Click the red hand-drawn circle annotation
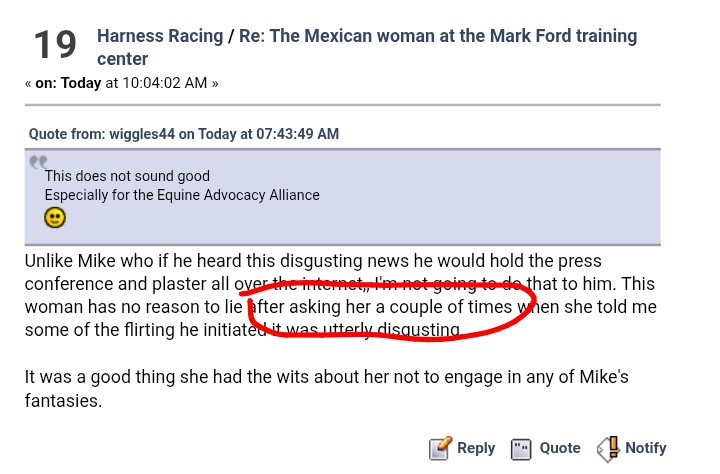Viewport: 720px width, 474px height. (386, 311)
